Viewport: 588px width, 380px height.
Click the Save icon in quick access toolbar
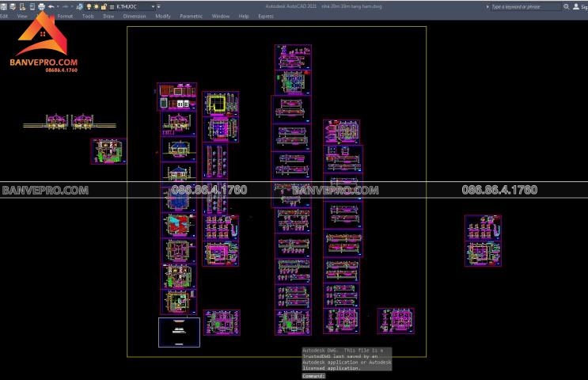pyautogui.click(x=3, y=6)
